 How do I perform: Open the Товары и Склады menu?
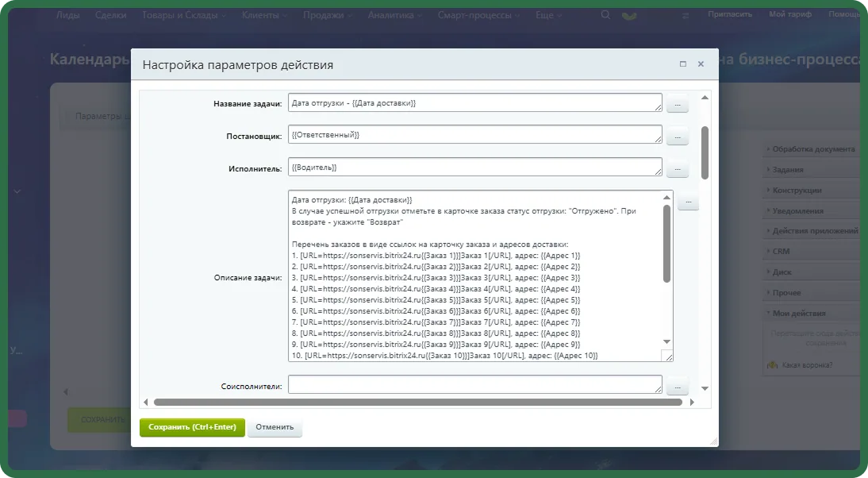pos(184,15)
